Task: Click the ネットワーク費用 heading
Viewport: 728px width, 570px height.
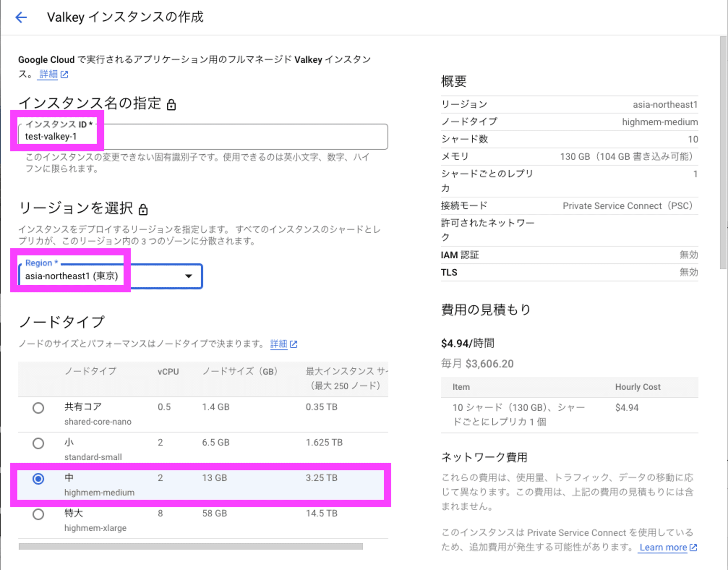Action: point(484,457)
